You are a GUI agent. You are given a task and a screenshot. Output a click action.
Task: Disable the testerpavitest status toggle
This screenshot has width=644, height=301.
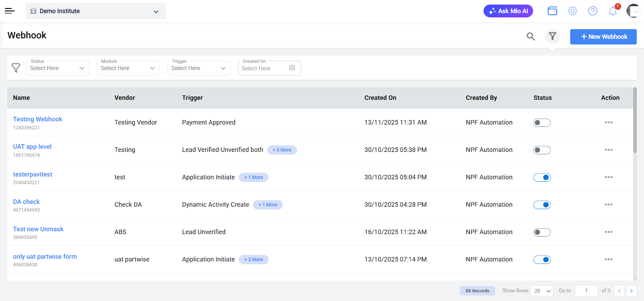(542, 177)
